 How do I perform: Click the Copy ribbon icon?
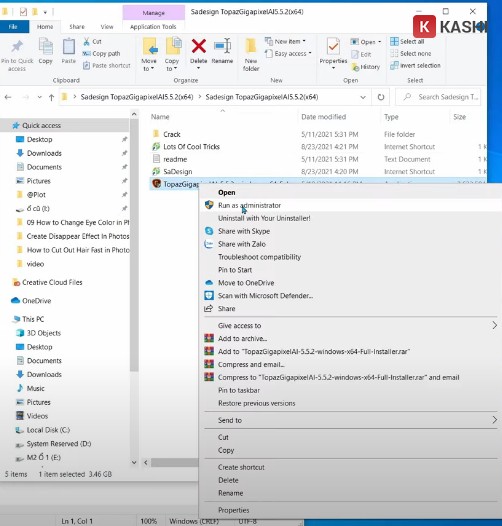[46, 46]
